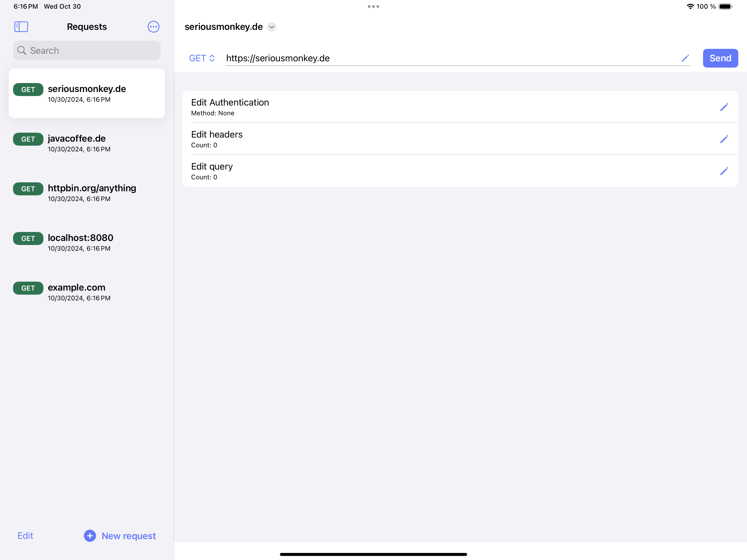Select the javacoffee.de request
This screenshot has width=747, height=560.
(x=87, y=143)
